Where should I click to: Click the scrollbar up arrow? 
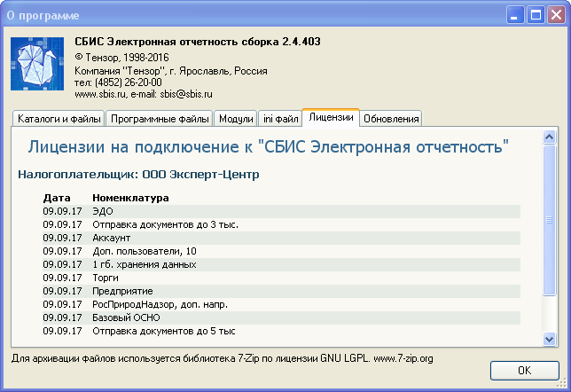[x=549, y=137]
